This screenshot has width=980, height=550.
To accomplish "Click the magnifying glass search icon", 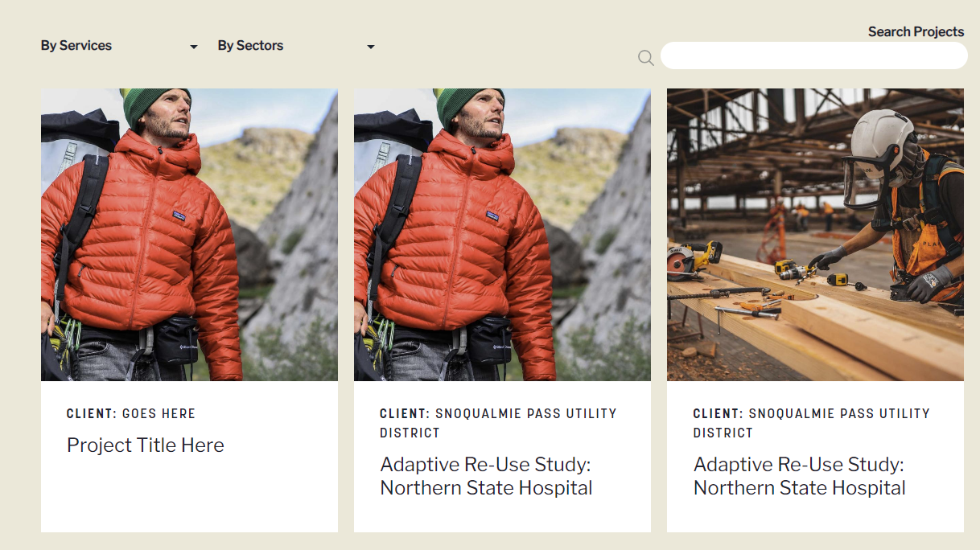I will 645,57.
